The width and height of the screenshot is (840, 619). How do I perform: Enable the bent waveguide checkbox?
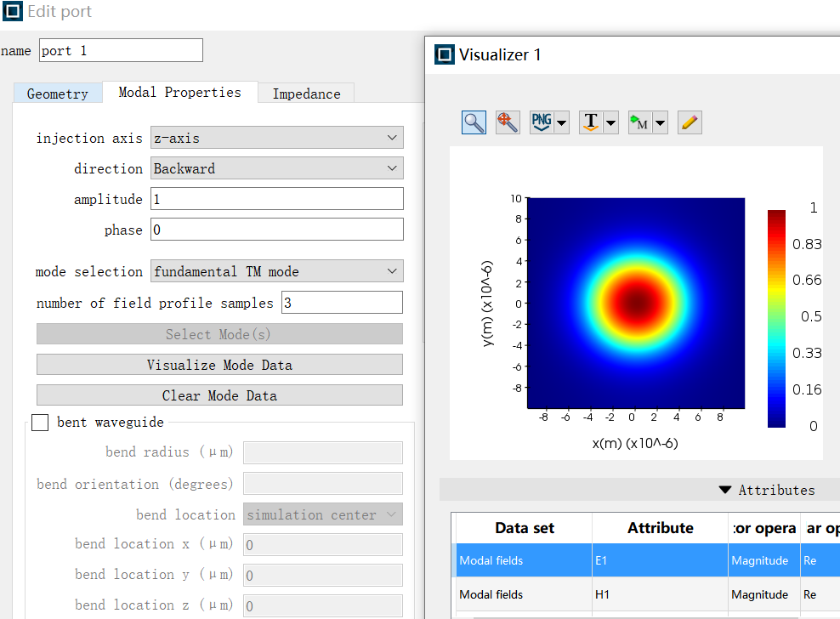[x=40, y=423]
